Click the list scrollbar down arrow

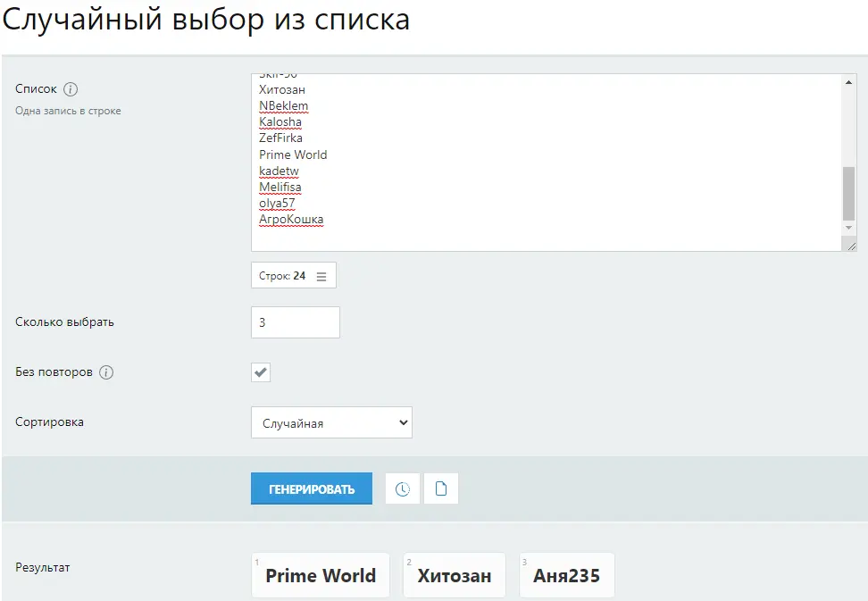tap(848, 228)
